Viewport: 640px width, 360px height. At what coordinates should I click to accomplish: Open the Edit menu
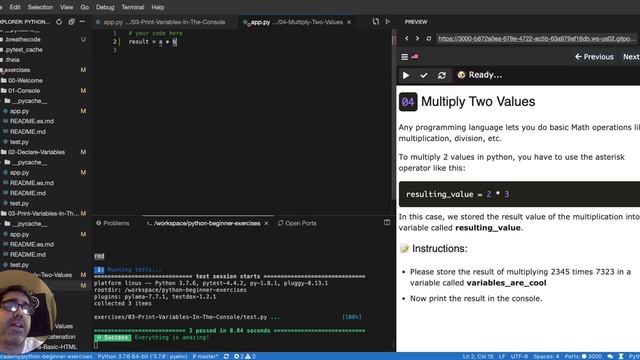[x=15, y=7]
